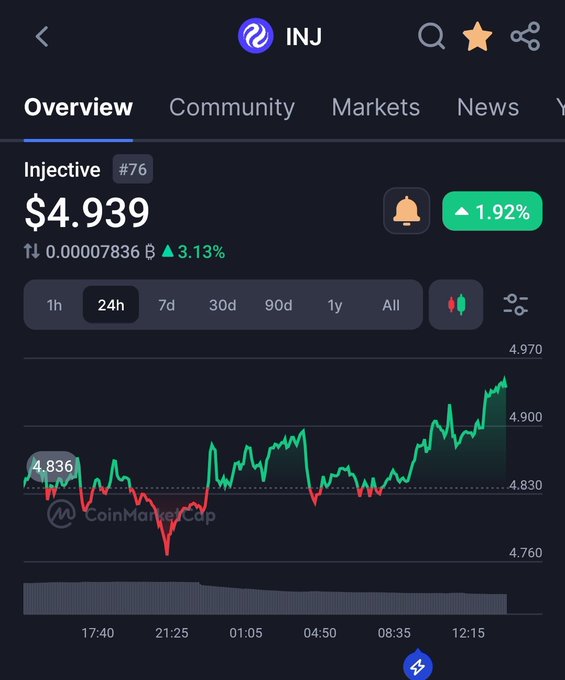Toggle the favorite star for INJ

coord(477,36)
